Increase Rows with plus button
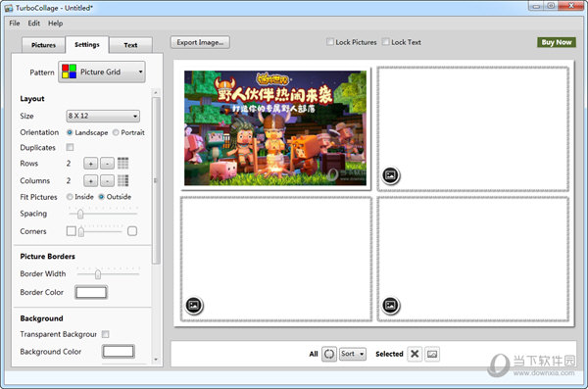Viewport: 588px width, 389px height. tap(90, 164)
